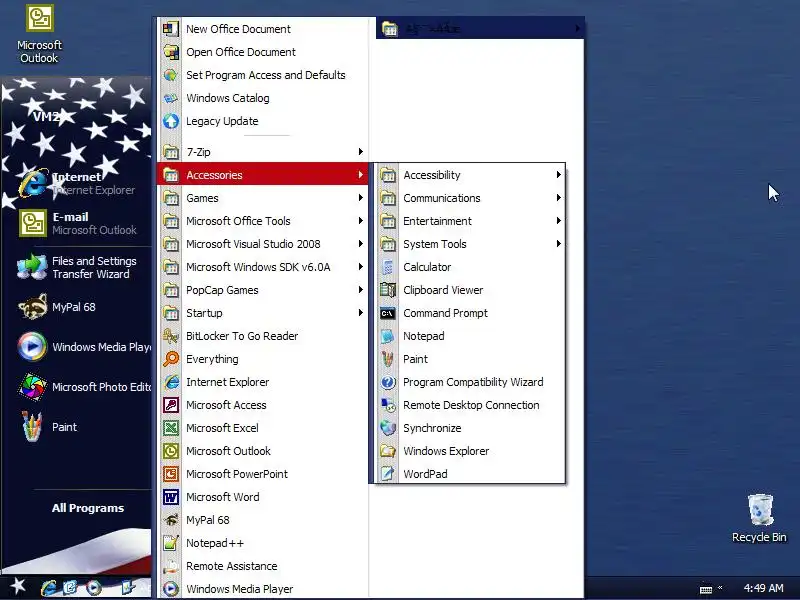
Task: Open Files and Settings Transfer Wizard
Action: tap(77, 267)
